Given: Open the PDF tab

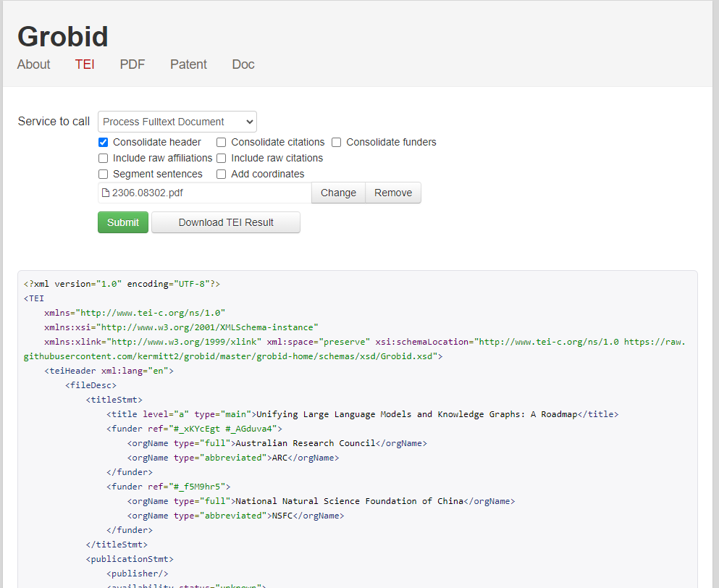Looking at the screenshot, I should [133, 64].
